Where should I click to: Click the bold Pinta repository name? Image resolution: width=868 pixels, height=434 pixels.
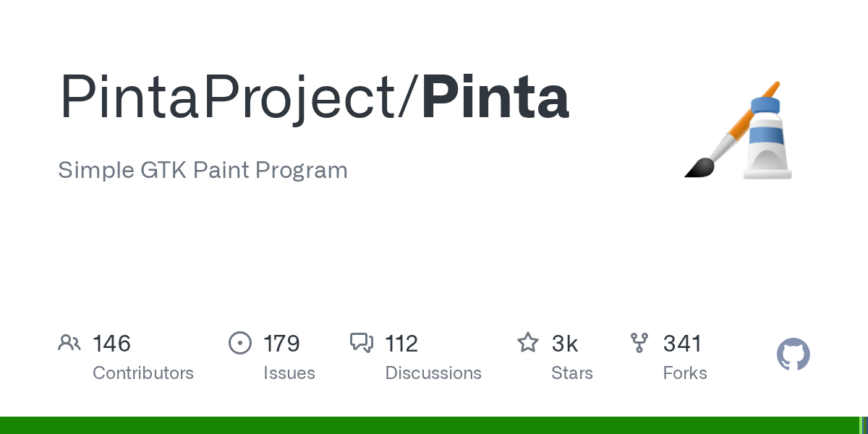tap(495, 98)
